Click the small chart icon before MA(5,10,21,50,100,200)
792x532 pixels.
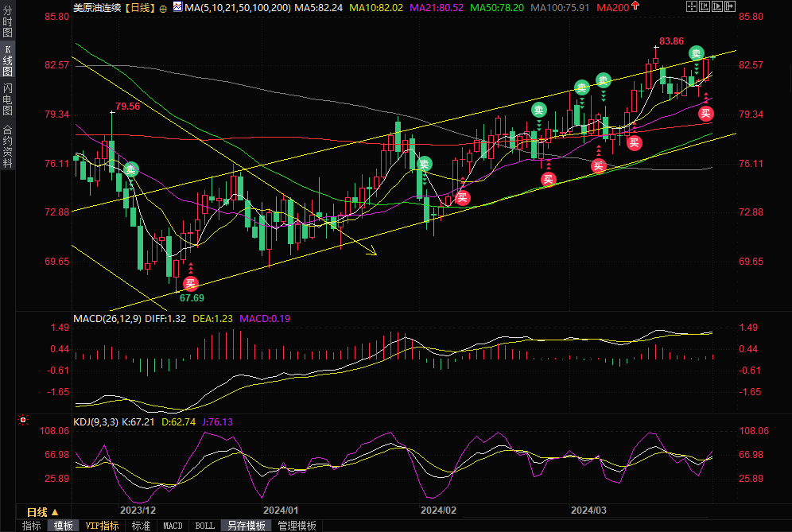pyautogui.click(x=177, y=7)
